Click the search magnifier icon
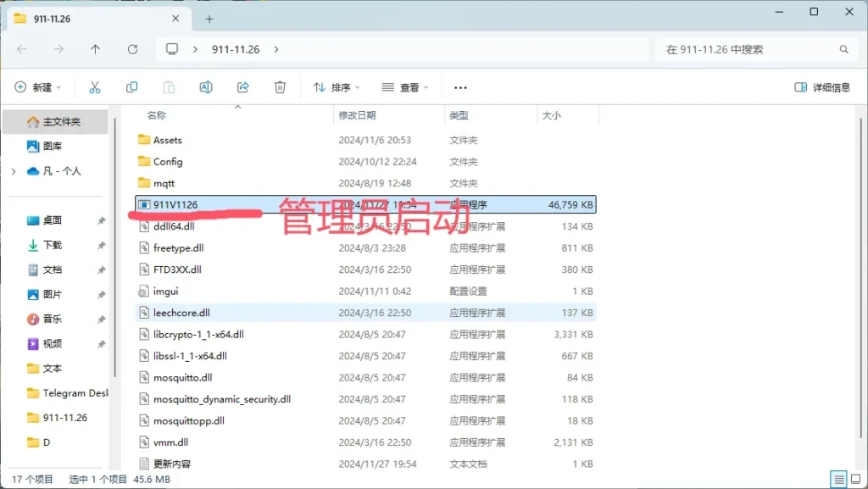Screen dimensions: 868x489 pos(843,49)
